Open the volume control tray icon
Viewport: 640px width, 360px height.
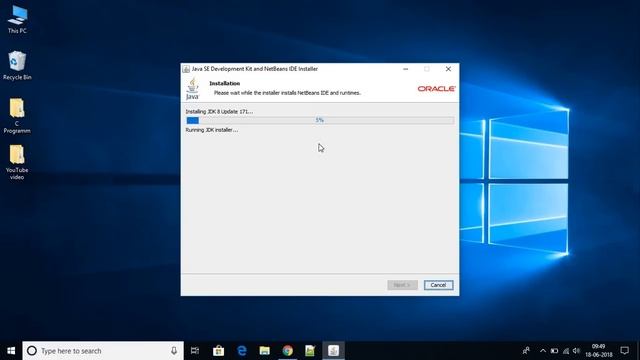click(576, 351)
